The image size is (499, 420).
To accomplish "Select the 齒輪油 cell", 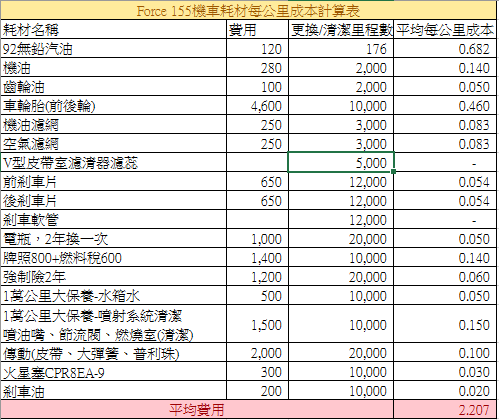I will pyautogui.click(x=114, y=86).
